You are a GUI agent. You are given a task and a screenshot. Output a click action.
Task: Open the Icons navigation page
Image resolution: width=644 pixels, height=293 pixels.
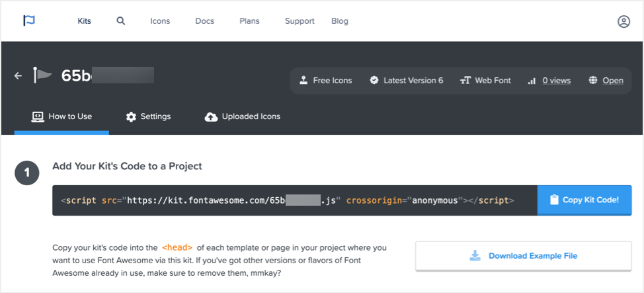point(160,21)
